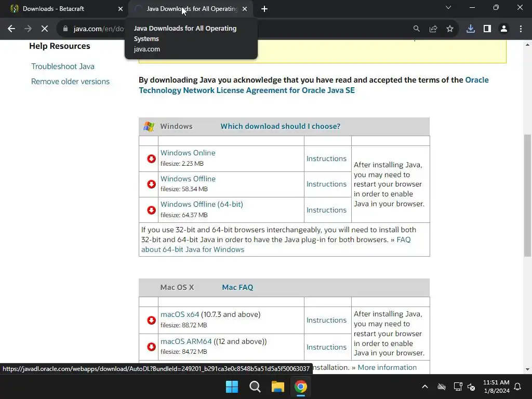Viewport: 532px width, 399px height.
Task: Open a new browser tab
Action: (264, 9)
